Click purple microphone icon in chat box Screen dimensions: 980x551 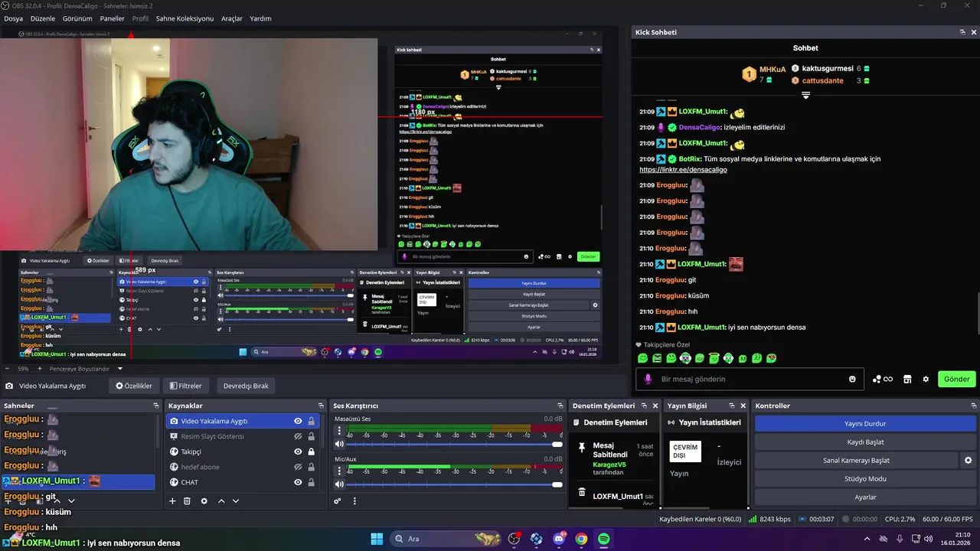click(x=648, y=379)
